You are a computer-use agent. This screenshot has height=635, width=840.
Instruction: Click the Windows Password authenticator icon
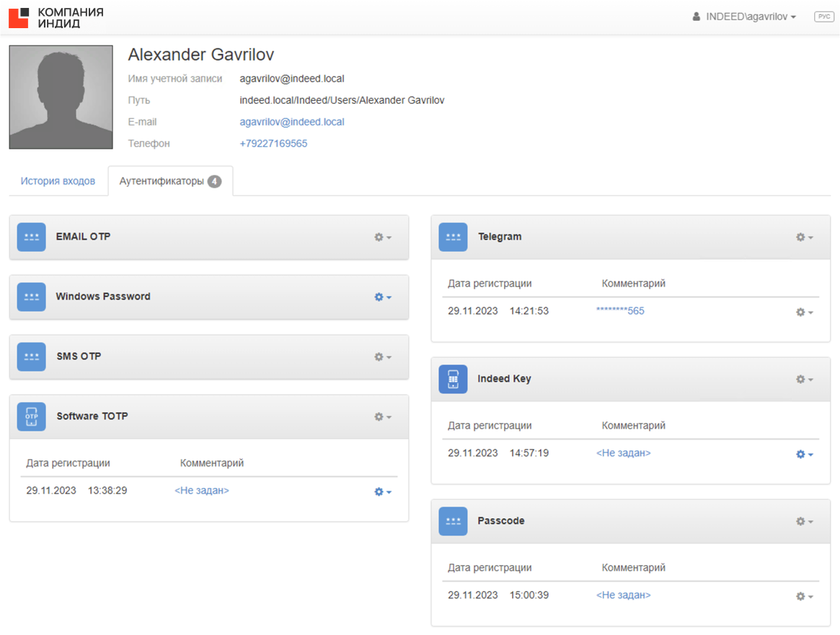click(32, 297)
